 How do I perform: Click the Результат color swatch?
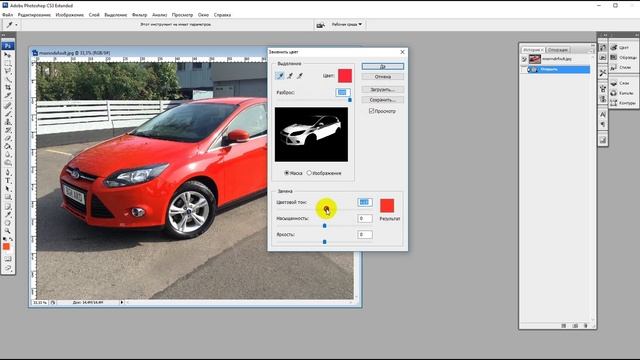[x=387, y=205]
